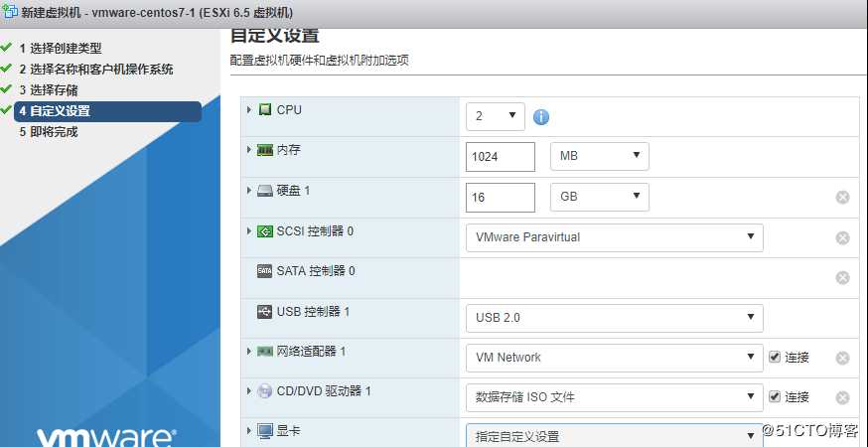The height and width of the screenshot is (447, 868).
Task: Click the 配置虚拟机硬件和虚拟机附加选项 description
Action: [320, 60]
